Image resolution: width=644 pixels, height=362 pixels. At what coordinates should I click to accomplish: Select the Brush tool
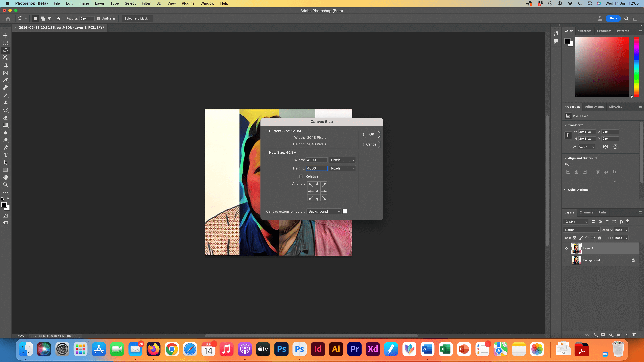click(x=5, y=95)
